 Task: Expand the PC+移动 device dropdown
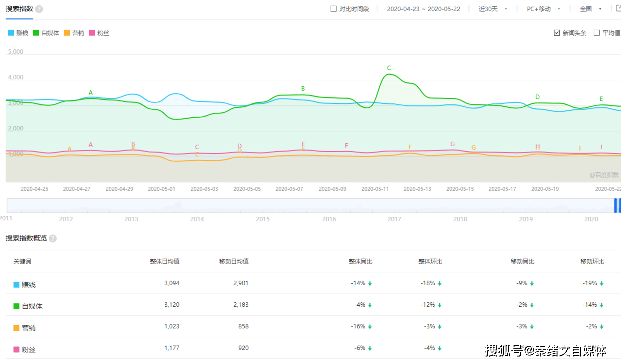(544, 9)
